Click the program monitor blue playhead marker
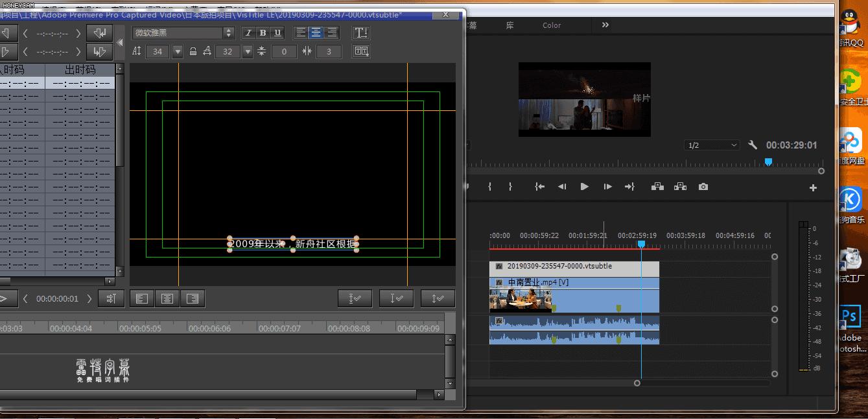This screenshot has width=868, height=419. (x=768, y=162)
